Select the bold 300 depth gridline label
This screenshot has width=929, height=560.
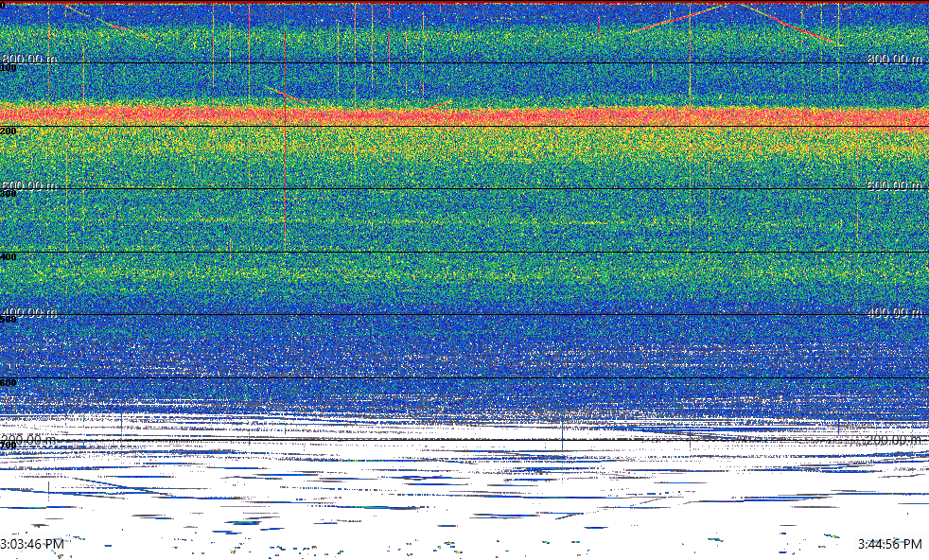point(9,194)
